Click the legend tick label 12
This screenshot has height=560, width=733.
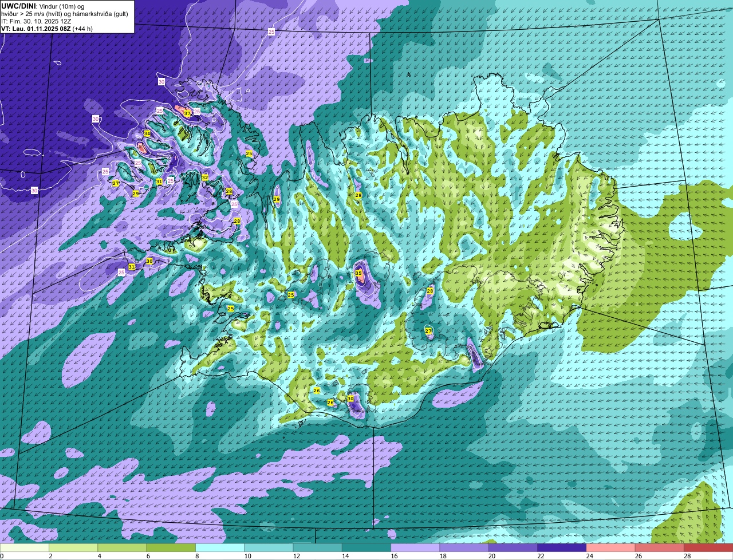click(295, 556)
